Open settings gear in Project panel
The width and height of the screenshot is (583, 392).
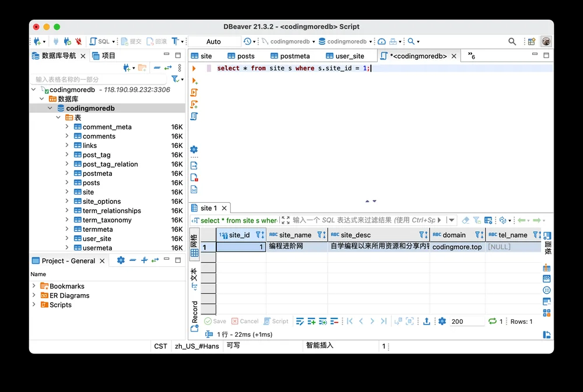(x=121, y=260)
